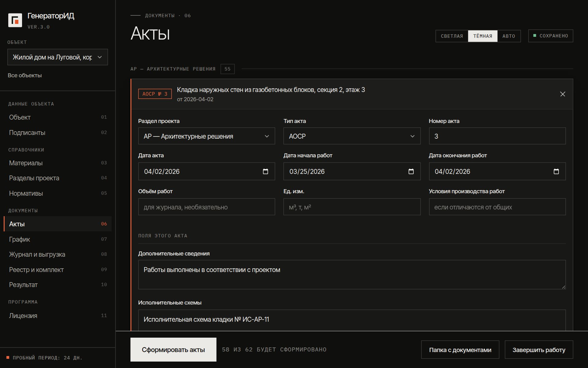Switch theme to Тёмная
This screenshot has width=588, height=368.
point(483,36)
